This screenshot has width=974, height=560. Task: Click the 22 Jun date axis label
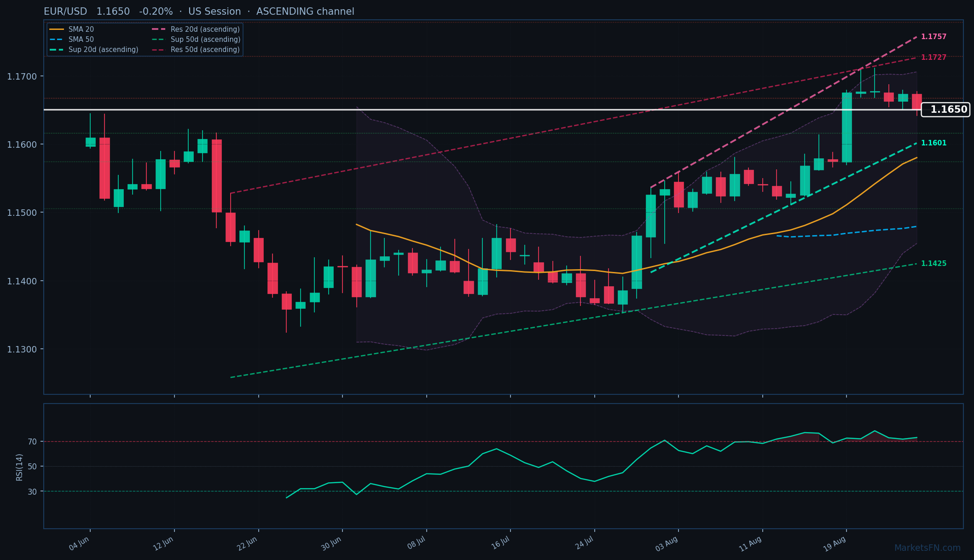tap(247, 544)
